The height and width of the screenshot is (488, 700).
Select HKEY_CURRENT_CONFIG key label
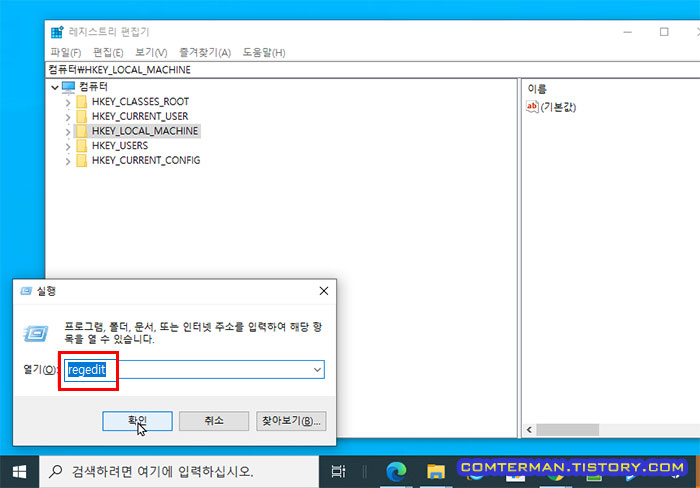146,160
